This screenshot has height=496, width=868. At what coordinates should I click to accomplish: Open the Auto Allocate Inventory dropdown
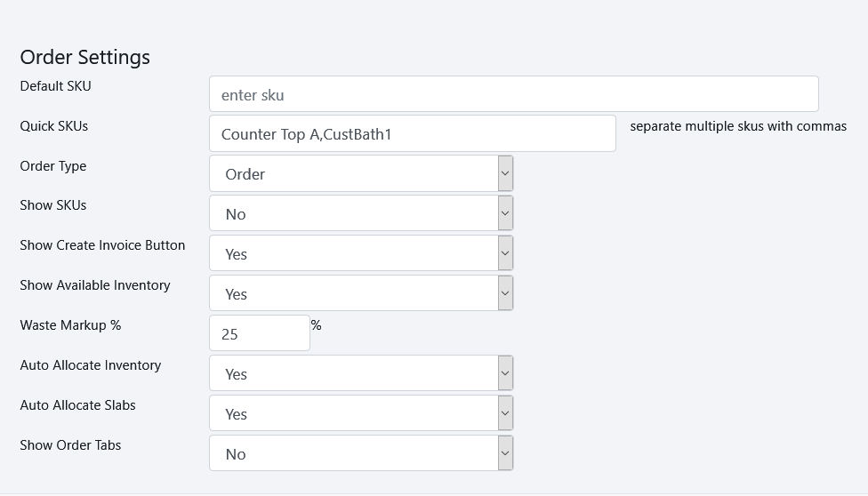(354, 374)
